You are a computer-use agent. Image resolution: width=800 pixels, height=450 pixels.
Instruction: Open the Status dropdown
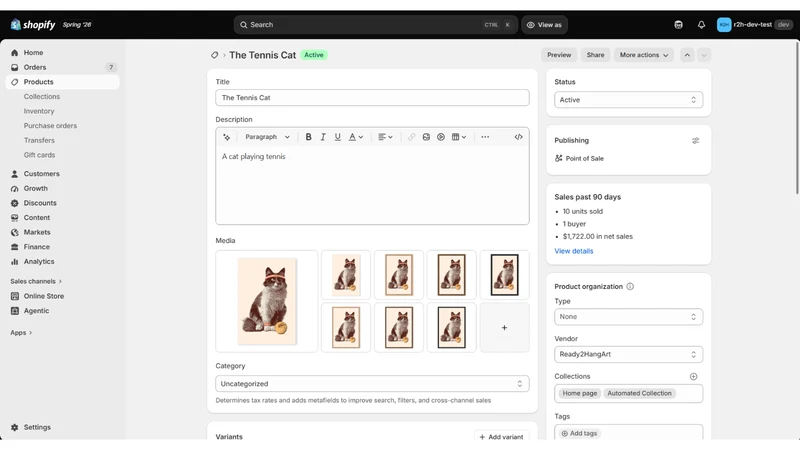(628, 100)
